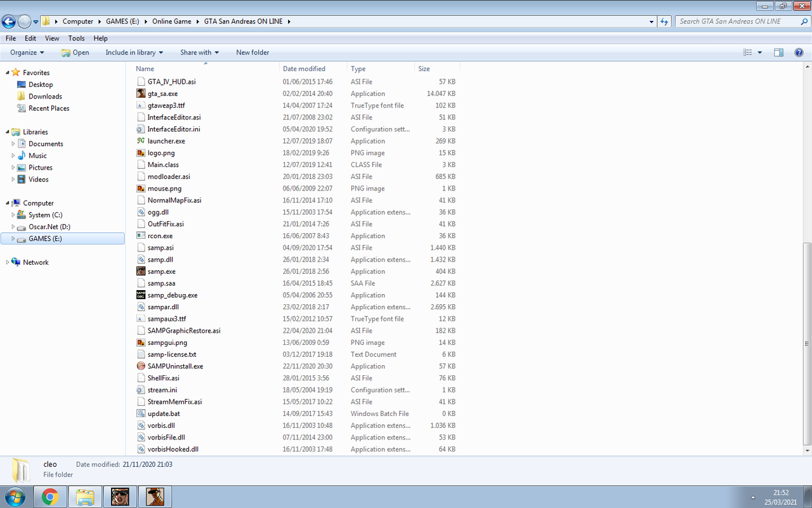
Task: Click the samp_debug.exe icon
Action: (x=141, y=295)
